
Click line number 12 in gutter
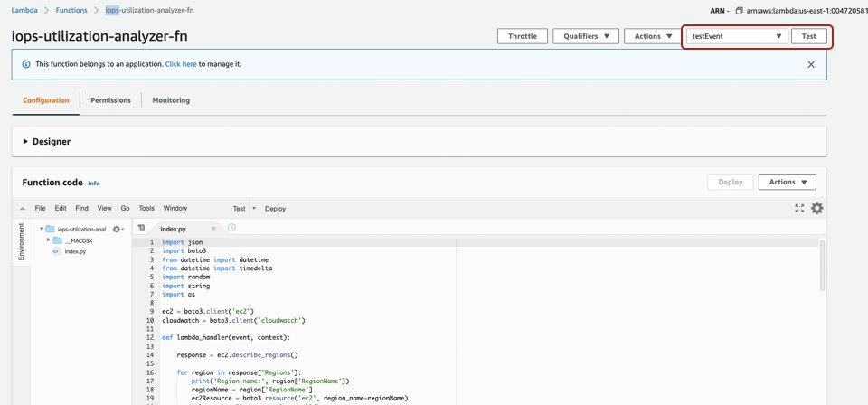[150, 337]
